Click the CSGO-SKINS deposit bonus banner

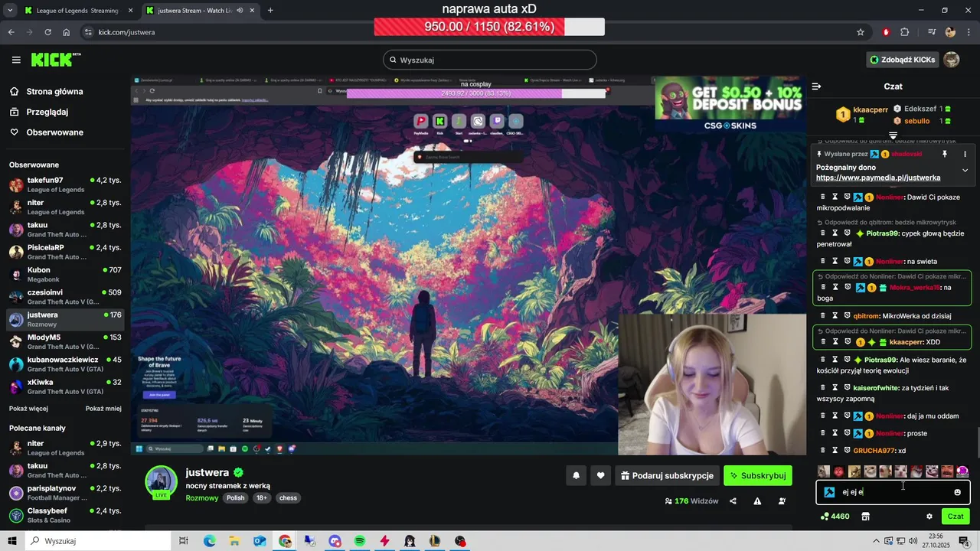(730, 104)
